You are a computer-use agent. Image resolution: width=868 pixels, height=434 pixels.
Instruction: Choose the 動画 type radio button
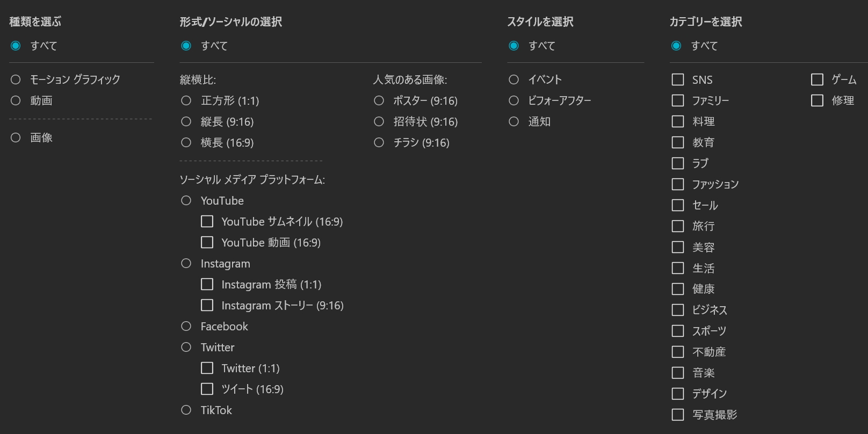point(16,100)
